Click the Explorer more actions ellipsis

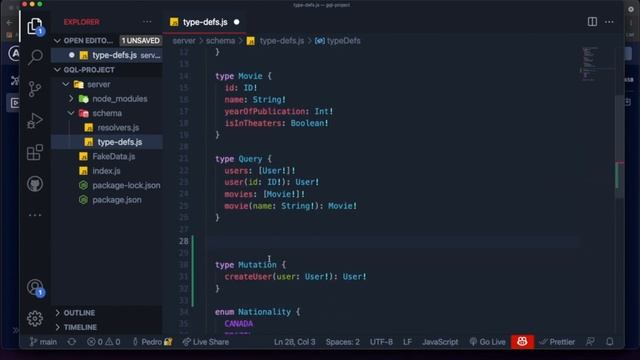coord(147,22)
